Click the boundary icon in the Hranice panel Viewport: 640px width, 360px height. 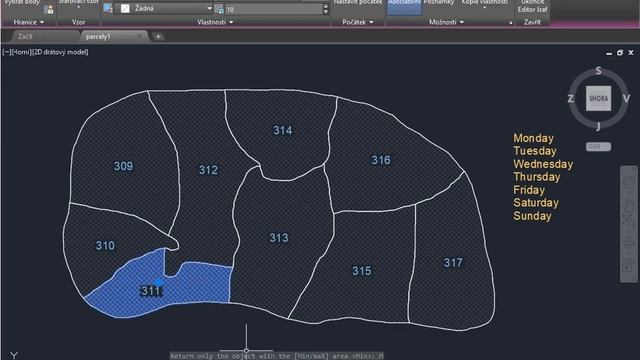tap(49, 10)
